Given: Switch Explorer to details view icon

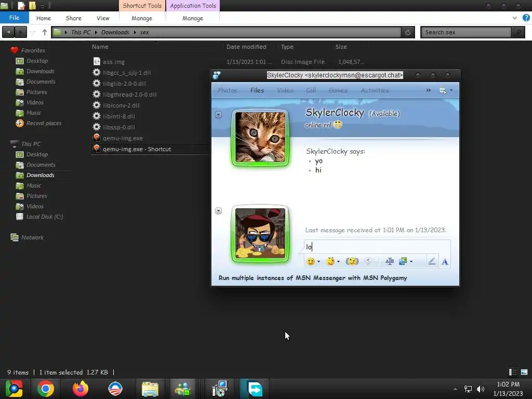Looking at the screenshot, I should [512, 372].
